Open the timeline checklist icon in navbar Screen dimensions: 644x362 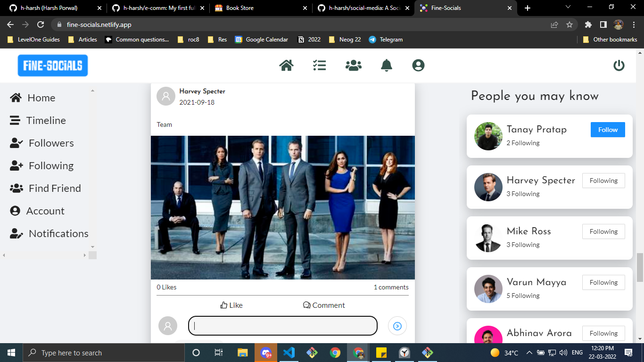pyautogui.click(x=319, y=65)
